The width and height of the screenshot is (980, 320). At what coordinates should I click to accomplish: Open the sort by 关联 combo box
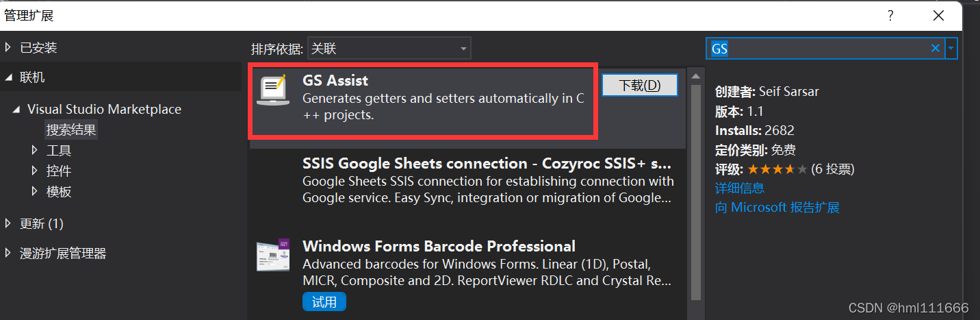(x=389, y=48)
